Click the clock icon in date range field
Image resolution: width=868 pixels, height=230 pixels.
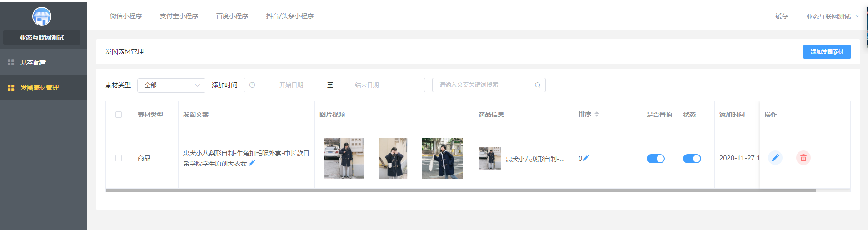click(x=252, y=85)
